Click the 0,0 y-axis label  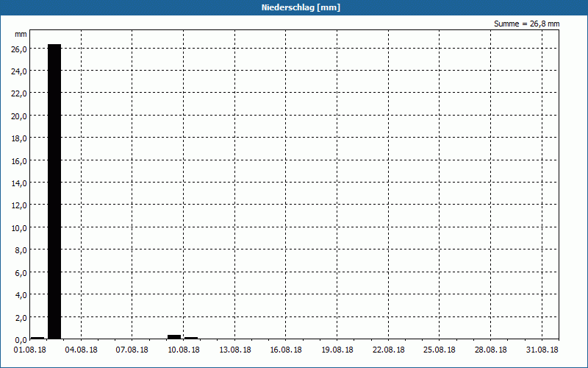(x=21, y=340)
